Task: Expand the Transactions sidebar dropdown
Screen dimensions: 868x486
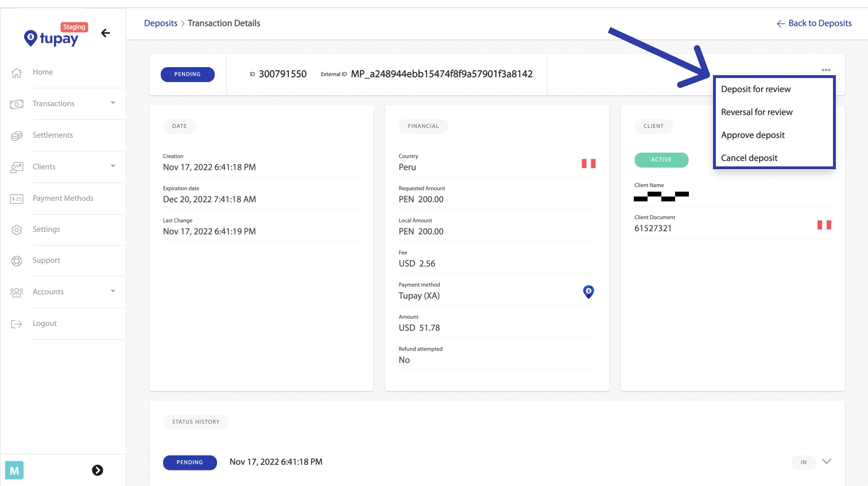Action: (x=113, y=103)
